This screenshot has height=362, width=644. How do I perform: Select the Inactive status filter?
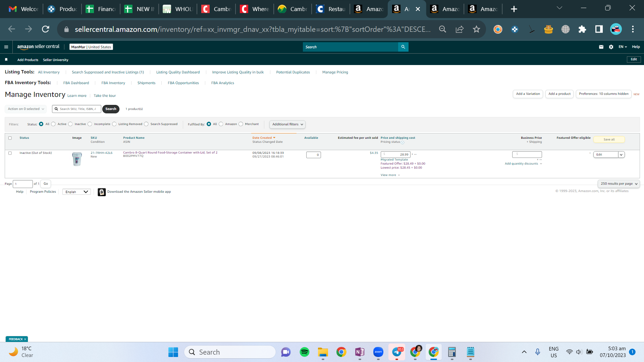(x=70, y=124)
